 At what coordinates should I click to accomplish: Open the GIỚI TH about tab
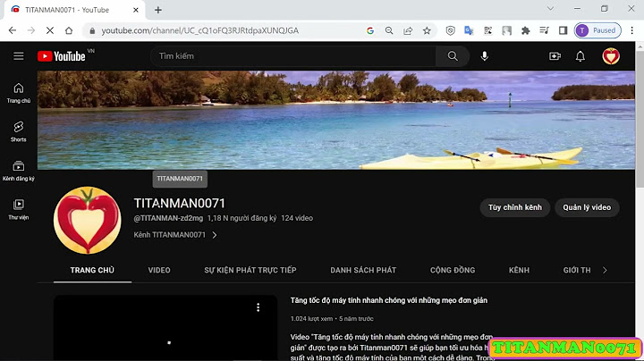click(x=577, y=270)
